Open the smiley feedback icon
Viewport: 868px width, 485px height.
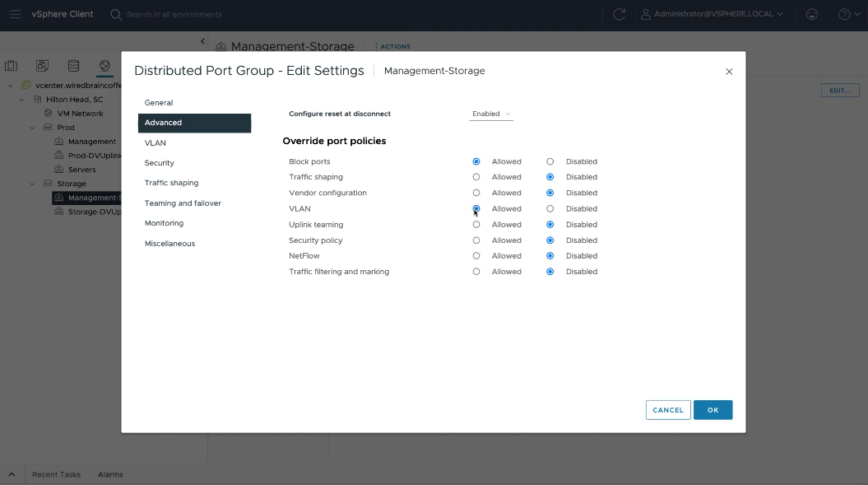point(812,14)
